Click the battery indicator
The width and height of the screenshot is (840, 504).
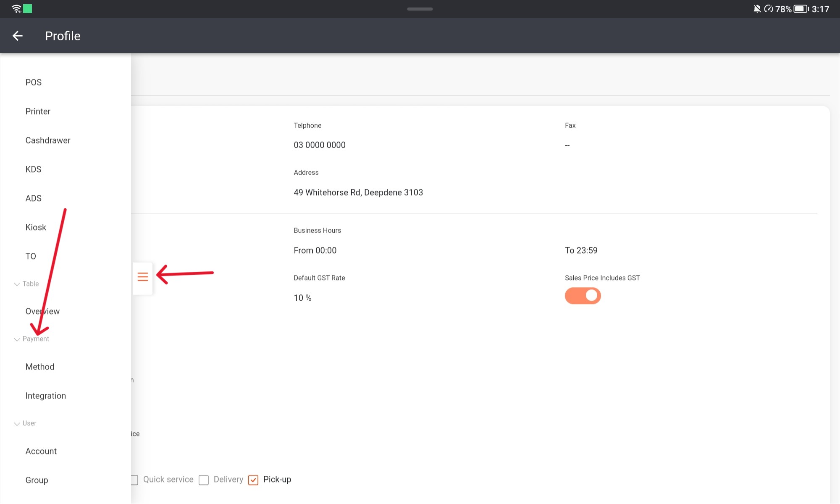click(x=801, y=8)
